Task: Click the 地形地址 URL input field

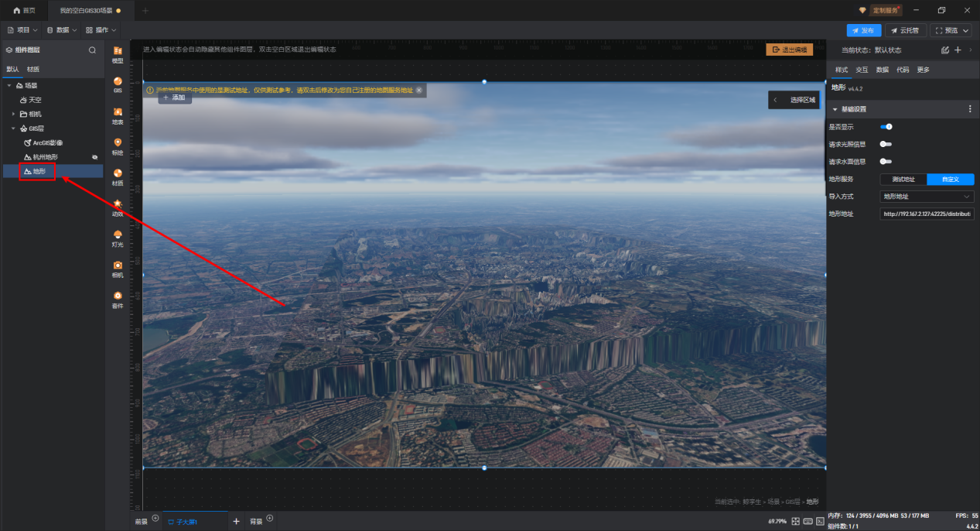Action: (x=927, y=214)
